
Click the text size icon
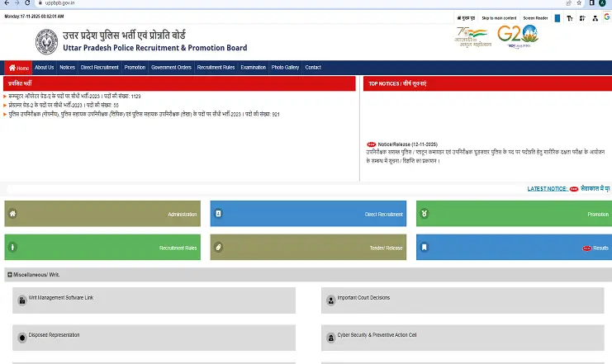(x=570, y=18)
